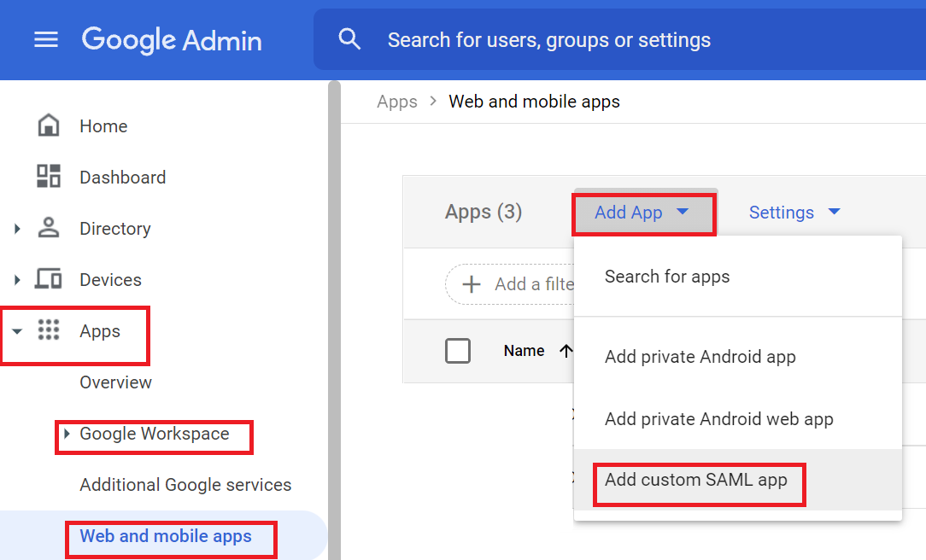Screen dimensions: 926x560
Task: Open Additional Google services
Action: pos(185,485)
